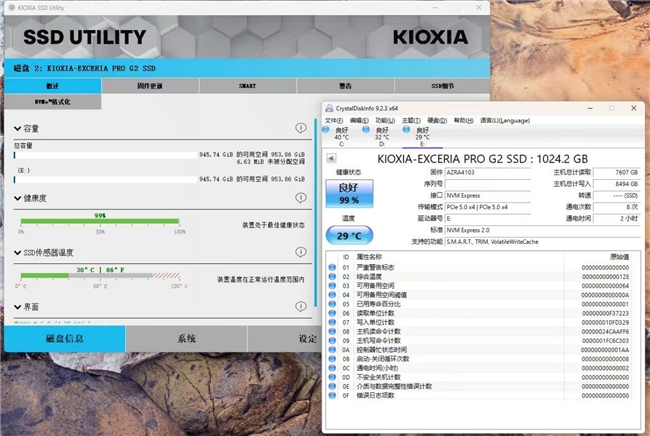Switch to the 警告 tab
Image resolution: width=650 pixels, height=436 pixels.
(345, 86)
